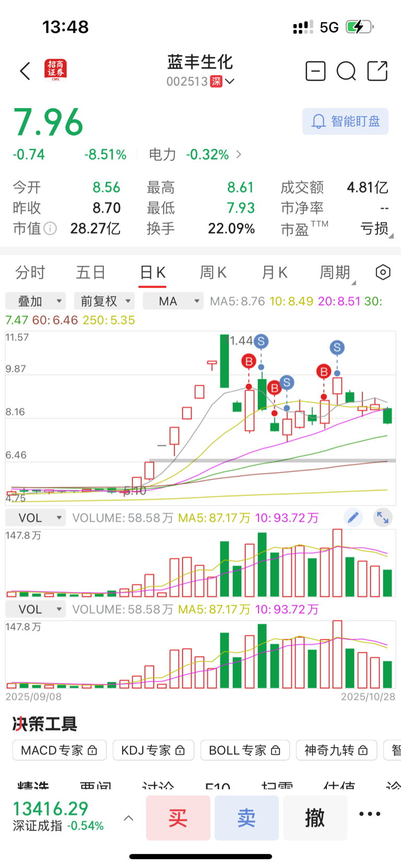This screenshot has height=868, width=401.
Task: Open KDJ专家 decision tool
Action: [x=154, y=751]
